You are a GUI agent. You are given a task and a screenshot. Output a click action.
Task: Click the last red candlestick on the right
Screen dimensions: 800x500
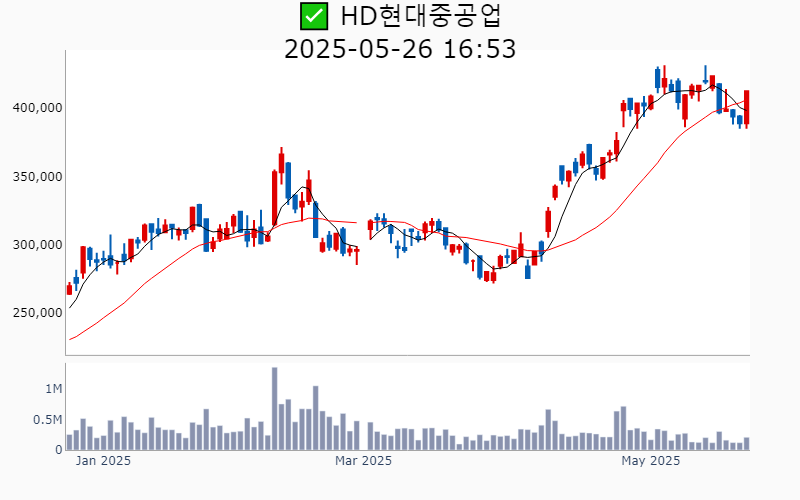tap(746, 109)
